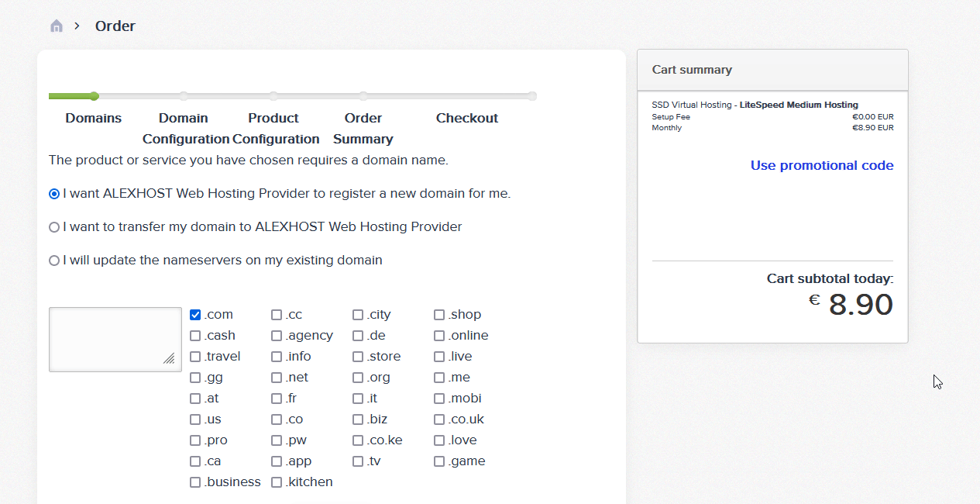Select the .kitchen domain checkbox
Image resolution: width=980 pixels, height=504 pixels.
277,482
